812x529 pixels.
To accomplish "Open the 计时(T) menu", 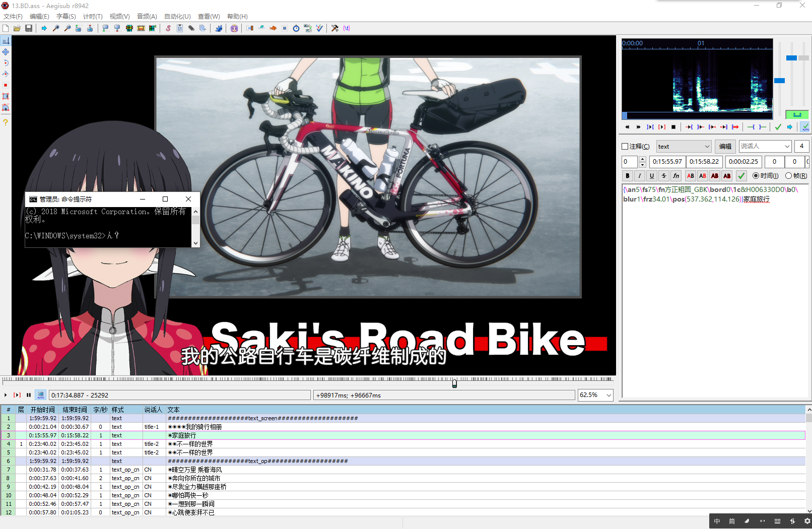I will [93, 17].
